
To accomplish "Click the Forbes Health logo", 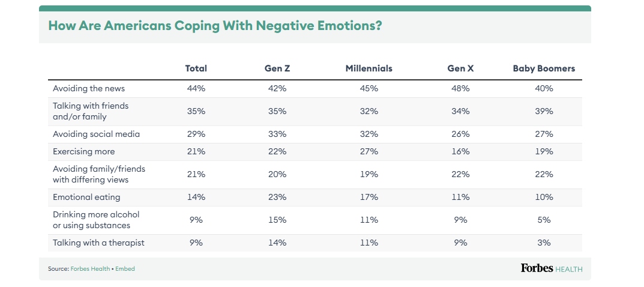I will point(551,268).
